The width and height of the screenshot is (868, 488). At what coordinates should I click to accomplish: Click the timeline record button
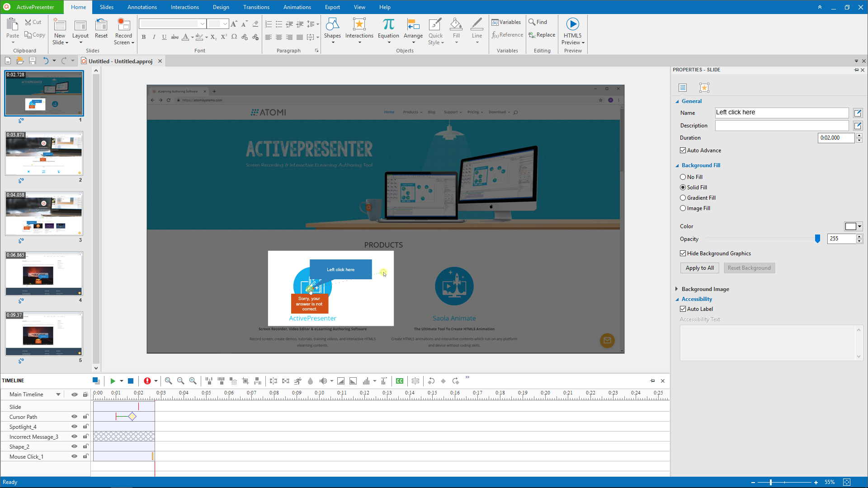point(147,381)
